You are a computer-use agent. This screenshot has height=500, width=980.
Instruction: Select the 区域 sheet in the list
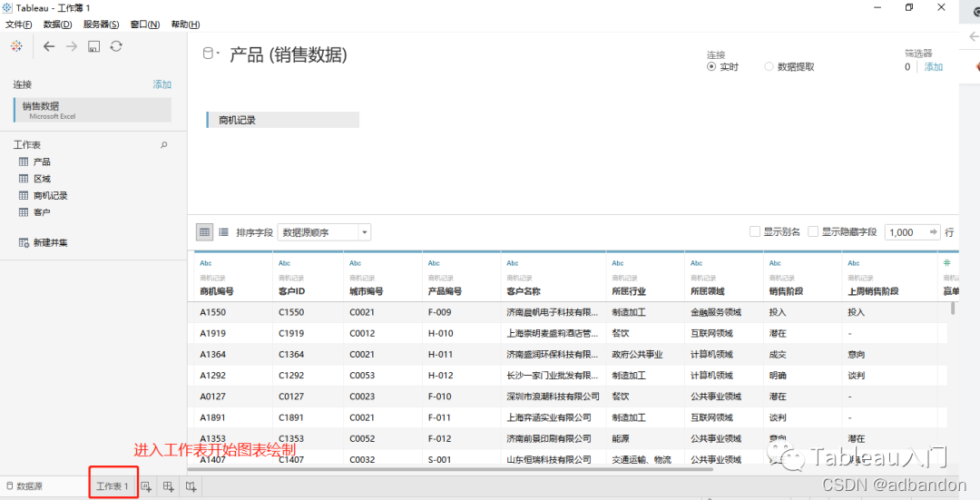click(42, 179)
